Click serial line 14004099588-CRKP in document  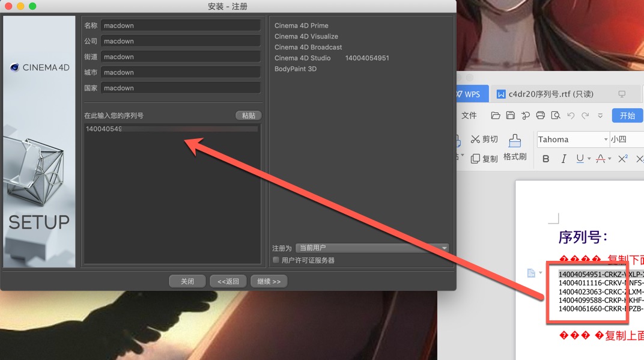[601, 300]
